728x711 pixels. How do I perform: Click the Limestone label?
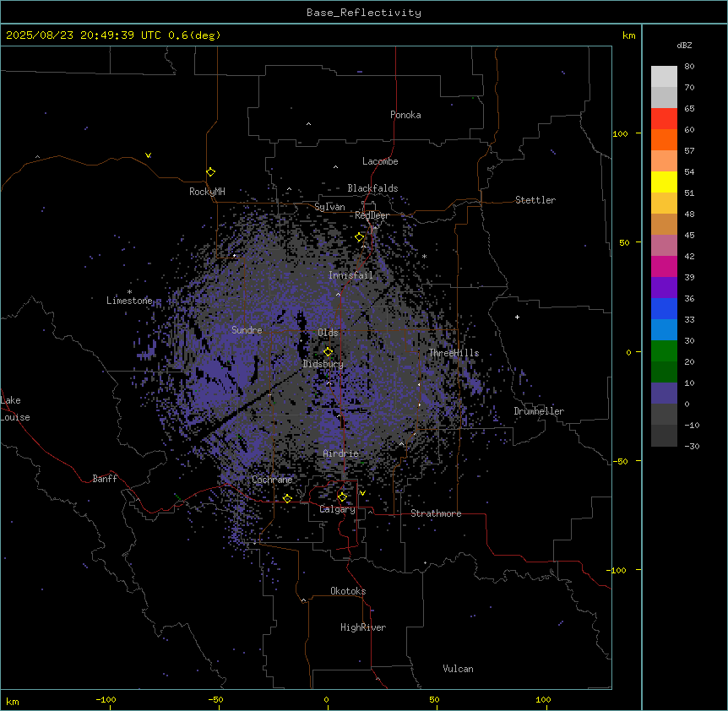129,301
